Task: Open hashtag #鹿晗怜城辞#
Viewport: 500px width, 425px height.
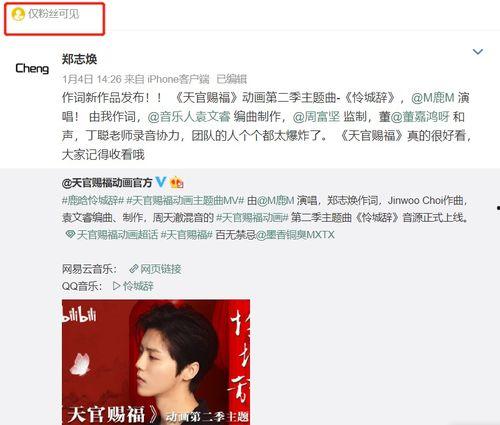Action: 93,200
